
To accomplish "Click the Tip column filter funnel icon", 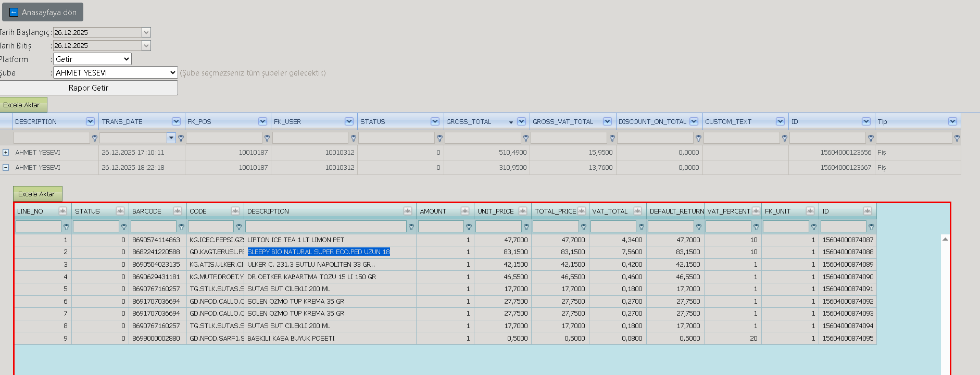I will tap(957, 138).
